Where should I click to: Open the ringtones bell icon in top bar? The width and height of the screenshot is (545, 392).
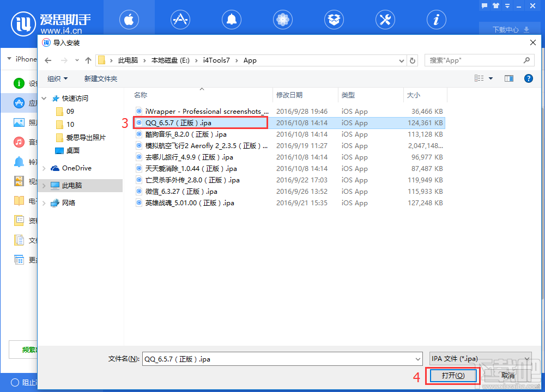[232, 20]
